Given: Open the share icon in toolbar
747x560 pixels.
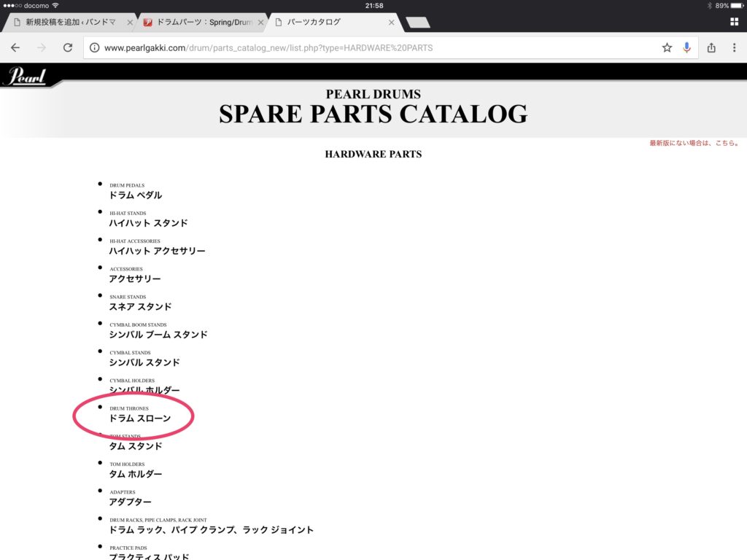Looking at the screenshot, I should [x=711, y=47].
